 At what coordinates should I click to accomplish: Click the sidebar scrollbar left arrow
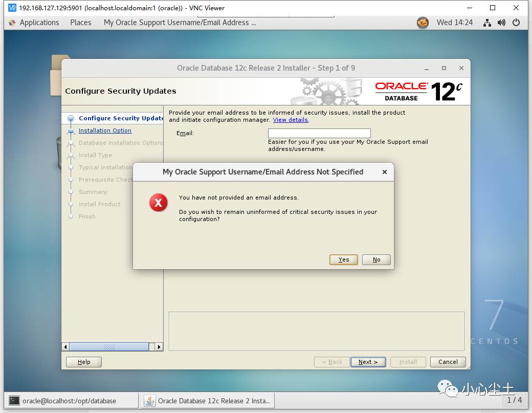click(x=66, y=347)
